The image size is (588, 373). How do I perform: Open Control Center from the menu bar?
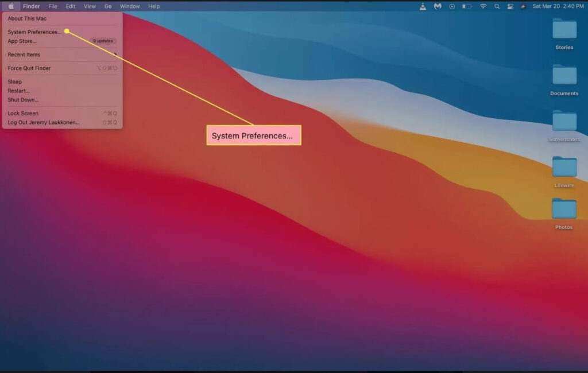(510, 6)
